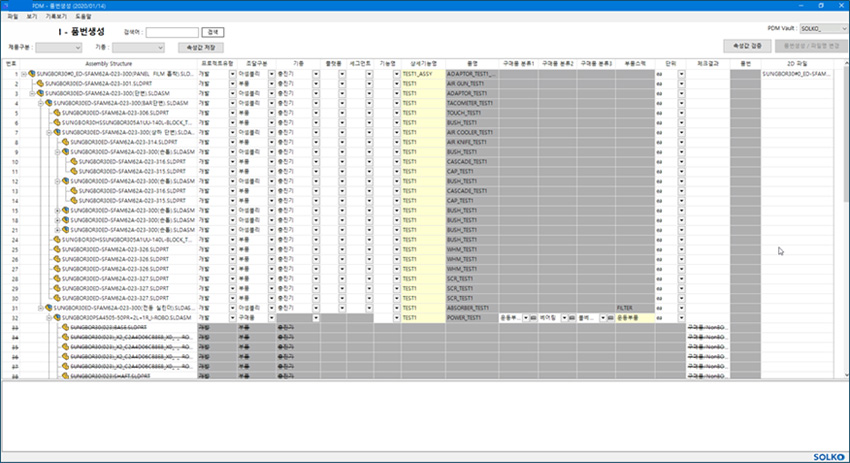Open the 도움말 menu
The width and height of the screenshot is (850, 463).
82,17
